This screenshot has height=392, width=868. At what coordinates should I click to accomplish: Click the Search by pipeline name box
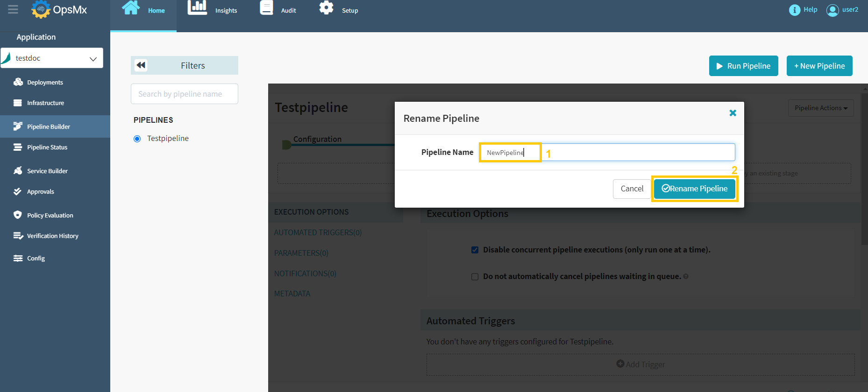pyautogui.click(x=185, y=94)
